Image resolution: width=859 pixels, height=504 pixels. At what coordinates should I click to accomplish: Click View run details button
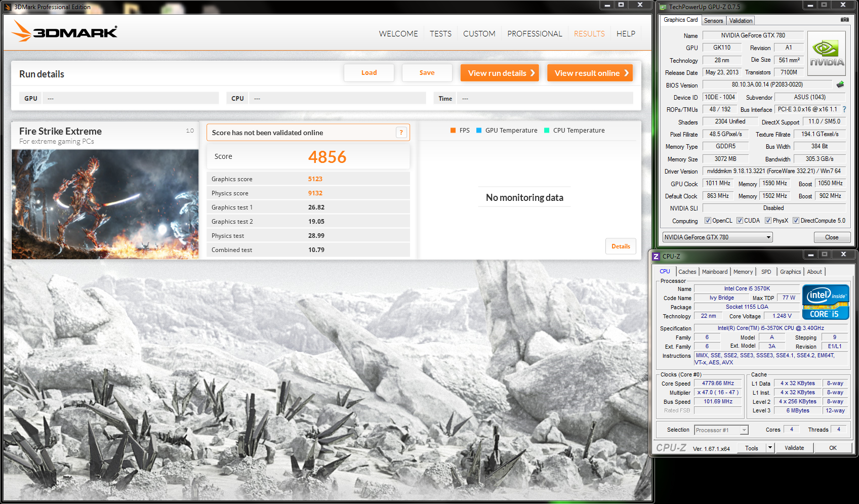(x=500, y=73)
